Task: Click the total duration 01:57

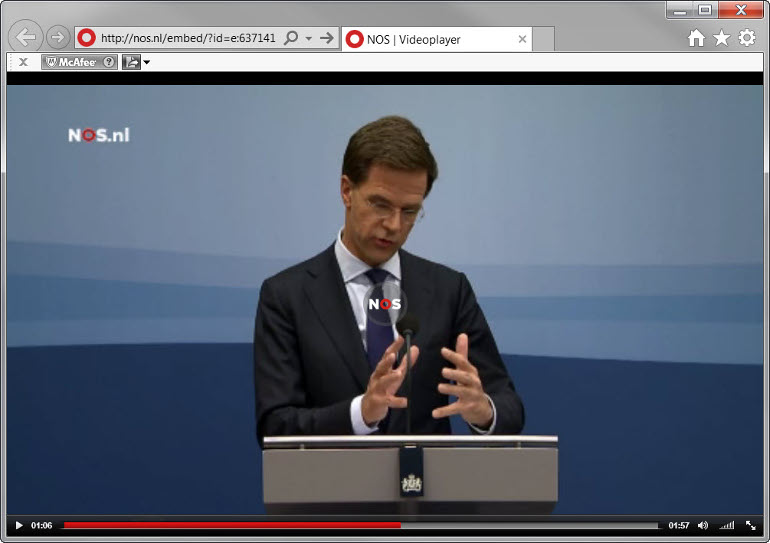Action: (679, 525)
